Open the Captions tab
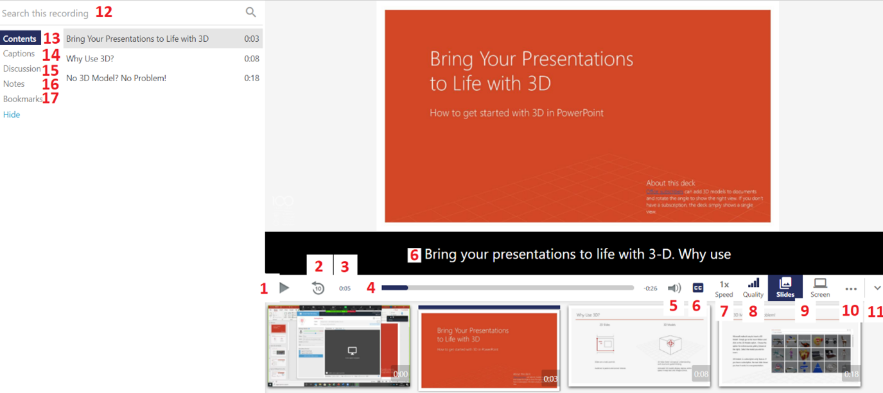The width and height of the screenshot is (883, 393). (x=19, y=53)
